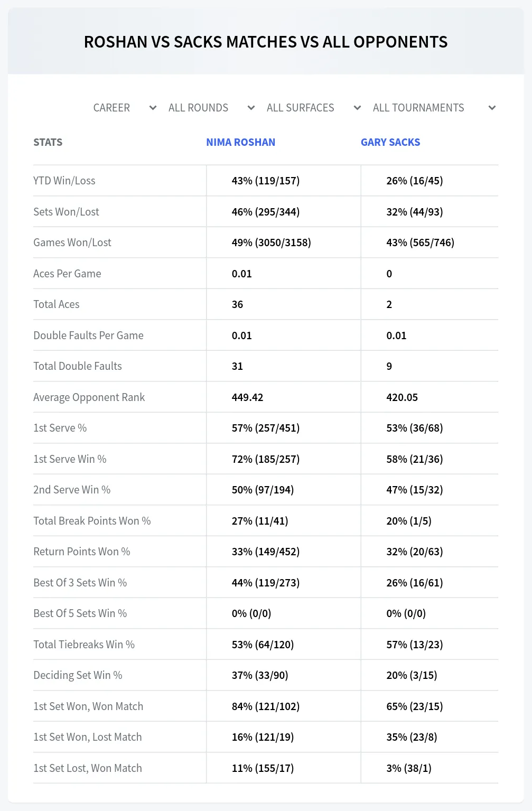Open the CAREER dropdown
The width and height of the screenshot is (532, 811).
125,108
